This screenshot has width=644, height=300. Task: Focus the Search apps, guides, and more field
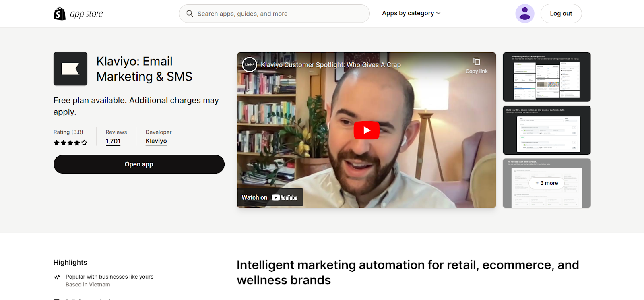click(274, 14)
